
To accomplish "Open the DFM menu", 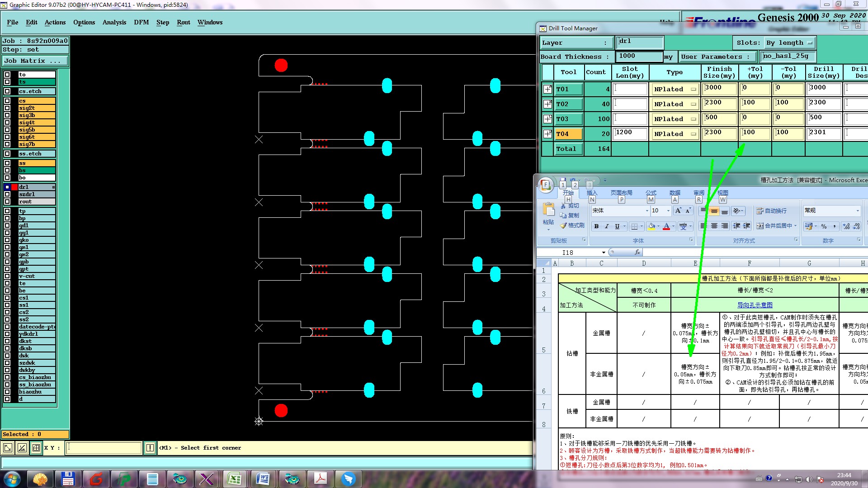I will click(142, 22).
